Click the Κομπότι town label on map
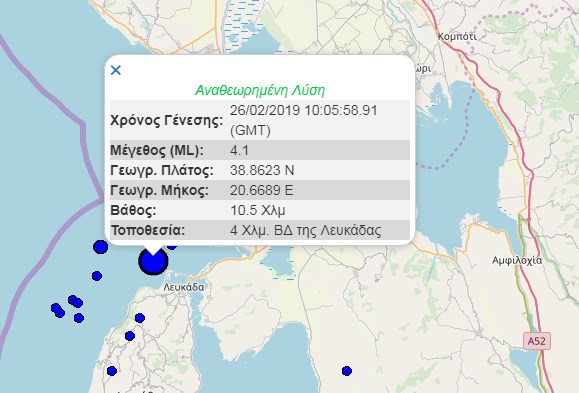The height and width of the screenshot is (393, 579). click(457, 37)
